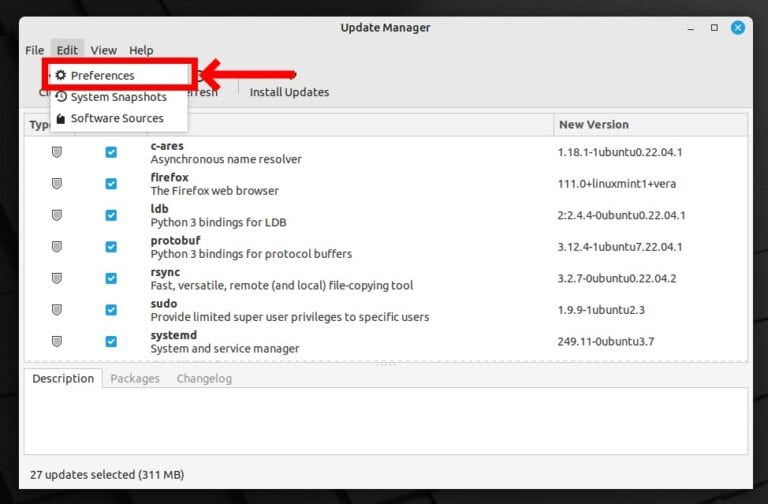The height and width of the screenshot is (504, 768).
Task: Click the shield type icon for protobuf
Action: point(57,247)
